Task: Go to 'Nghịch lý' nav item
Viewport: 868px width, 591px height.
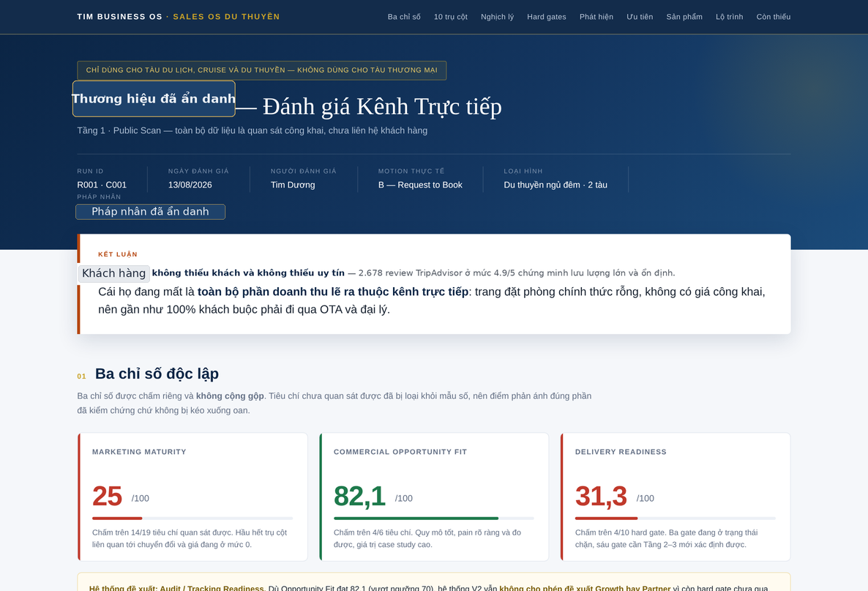Action: point(497,17)
